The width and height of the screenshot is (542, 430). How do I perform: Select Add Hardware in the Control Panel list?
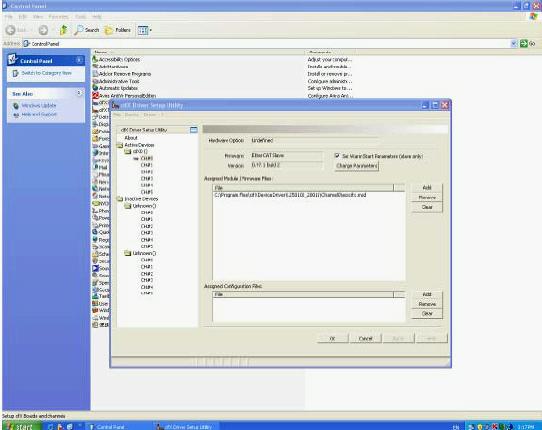(x=113, y=67)
